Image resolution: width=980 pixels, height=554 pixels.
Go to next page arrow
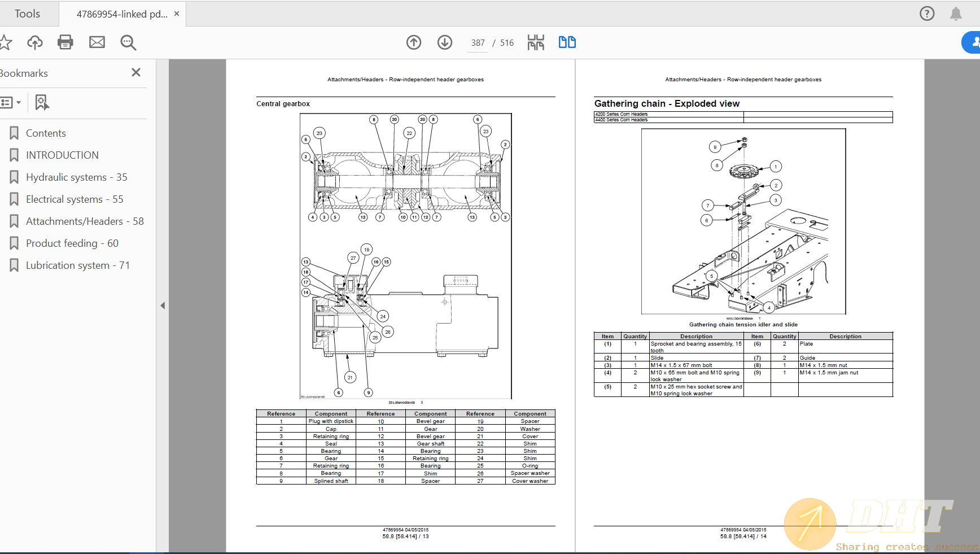coord(445,42)
